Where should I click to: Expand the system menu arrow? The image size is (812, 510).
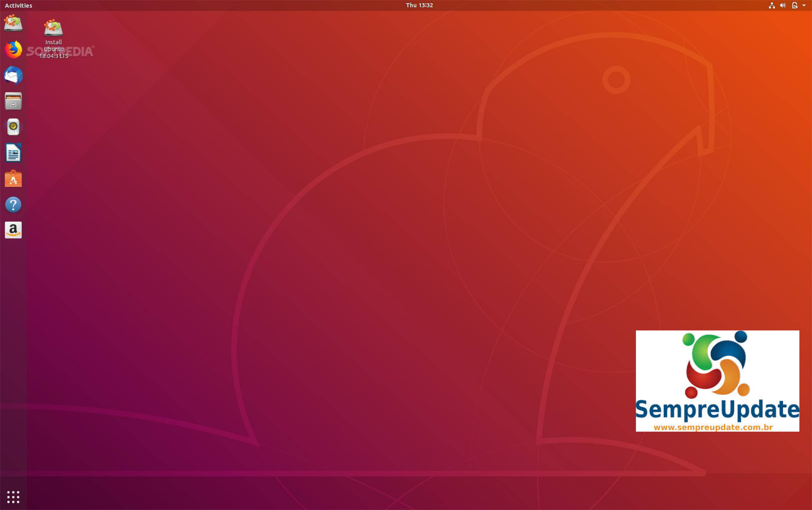point(804,5)
